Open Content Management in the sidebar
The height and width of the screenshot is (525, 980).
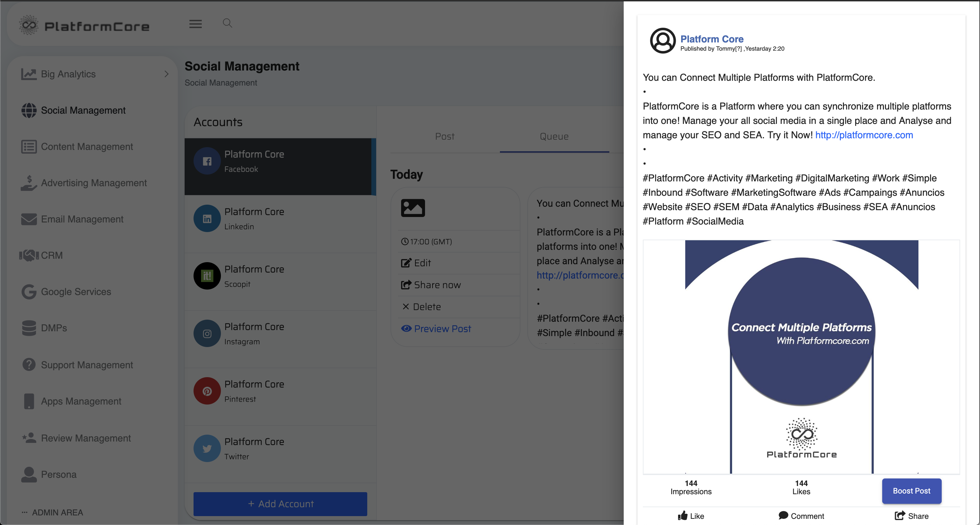(x=87, y=146)
